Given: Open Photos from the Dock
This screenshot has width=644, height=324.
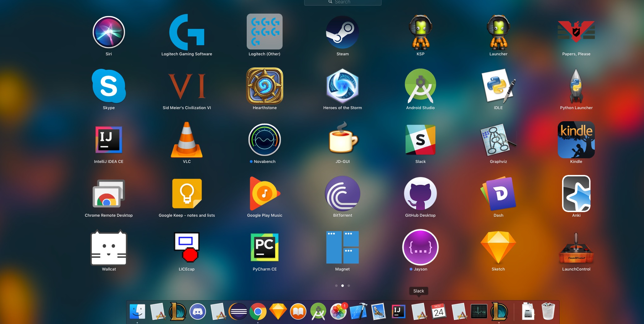Looking at the screenshot, I should coord(339,312).
